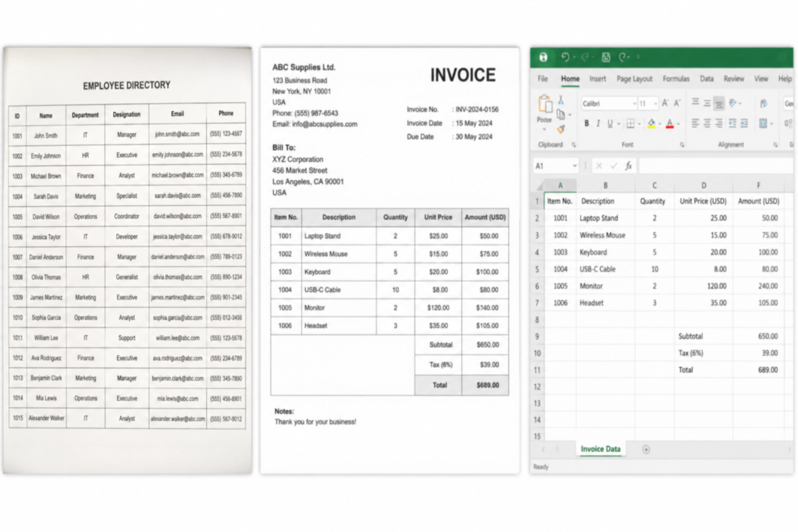Screen dimensions: 798x532
Task: Click the Center alignment icon
Action: [707, 123]
